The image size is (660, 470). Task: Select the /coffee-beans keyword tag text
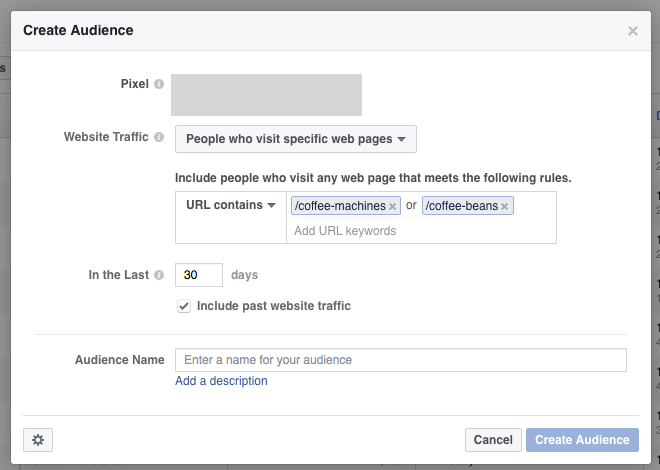[x=462, y=206]
